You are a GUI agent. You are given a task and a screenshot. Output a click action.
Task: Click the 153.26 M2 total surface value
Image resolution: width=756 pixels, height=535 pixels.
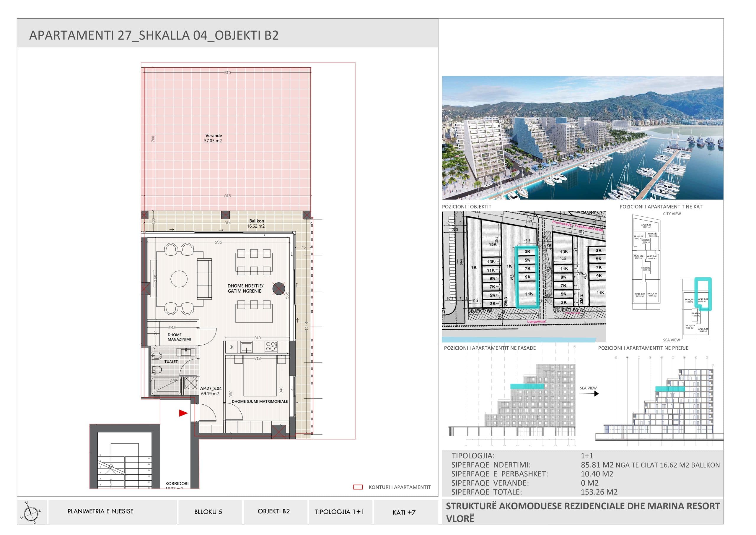coord(599,492)
